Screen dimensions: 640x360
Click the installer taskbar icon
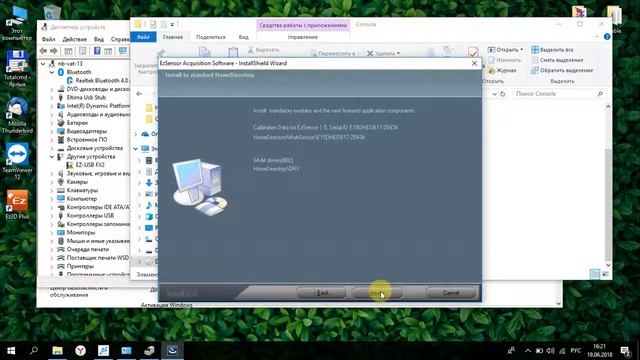click(x=172, y=351)
